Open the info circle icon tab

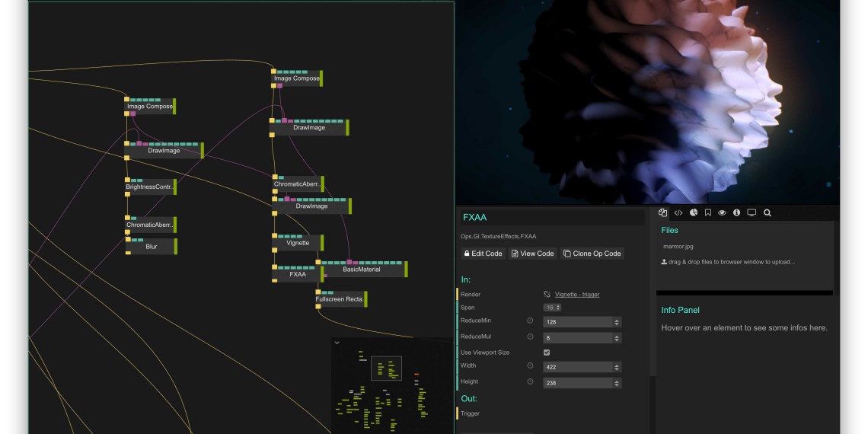tap(736, 213)
